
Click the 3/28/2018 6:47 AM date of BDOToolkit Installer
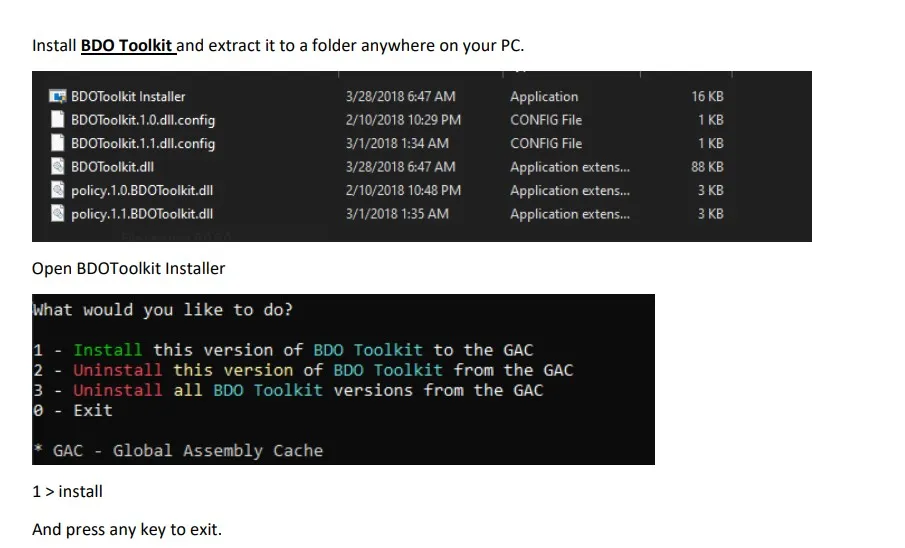[400, 97]
